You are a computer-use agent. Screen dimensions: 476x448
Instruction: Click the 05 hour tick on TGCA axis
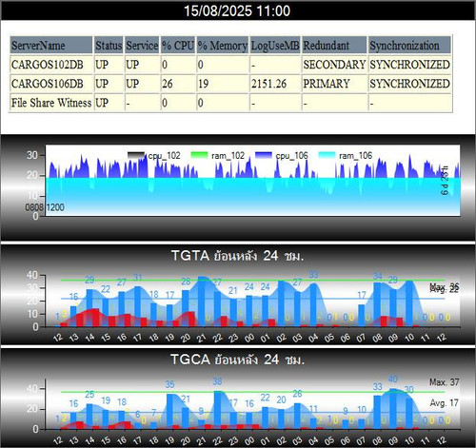pyautogui.click(x=329, y=440)
